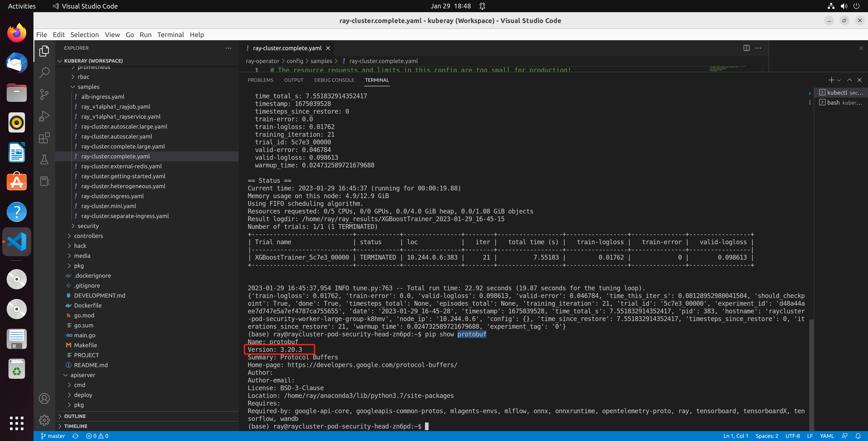This screenshot has height=441, width=868.
Task: Open the Terminal menu
Action: (170, 34)
